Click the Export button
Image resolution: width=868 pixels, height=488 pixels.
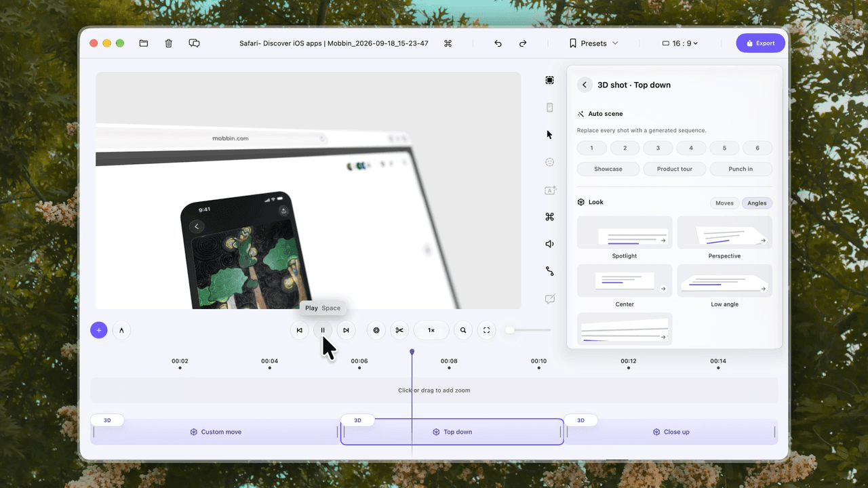[760, 43]
